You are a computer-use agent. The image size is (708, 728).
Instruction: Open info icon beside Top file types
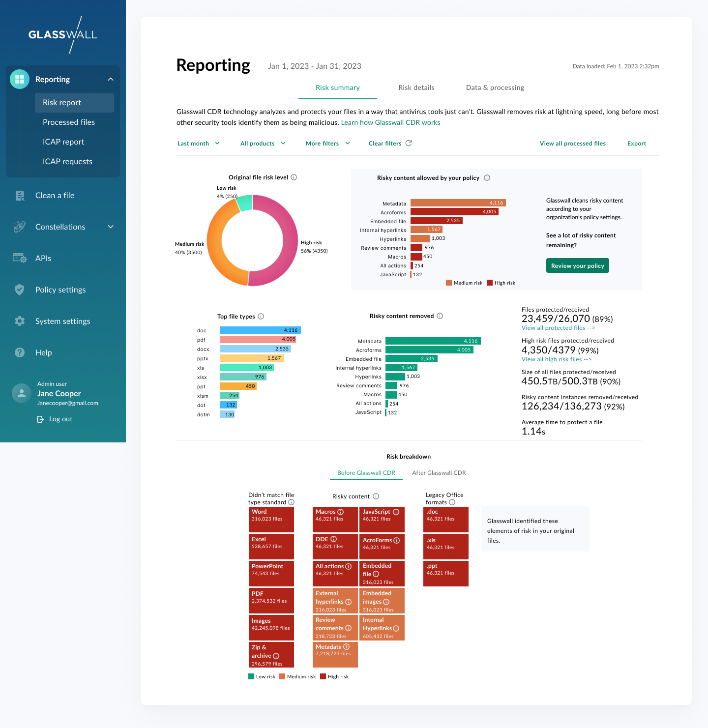tap(261, 317)
